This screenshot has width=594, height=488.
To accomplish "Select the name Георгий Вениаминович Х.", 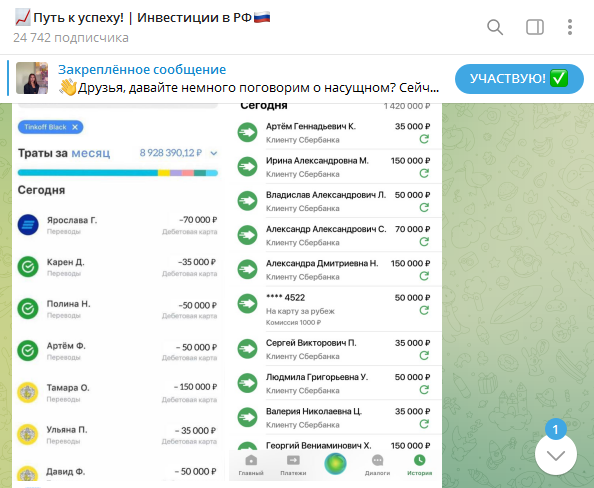I will [x=318, y=446].
